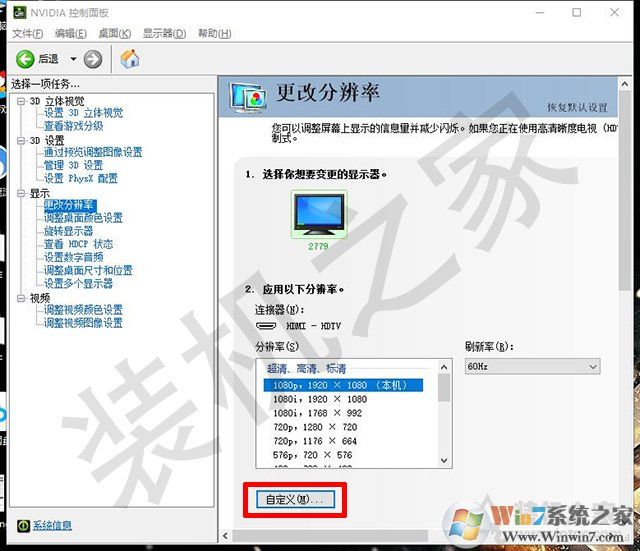The image size is (640, 551).
Task: Click the grey Forward arrow icon
Action: (93, 59)
